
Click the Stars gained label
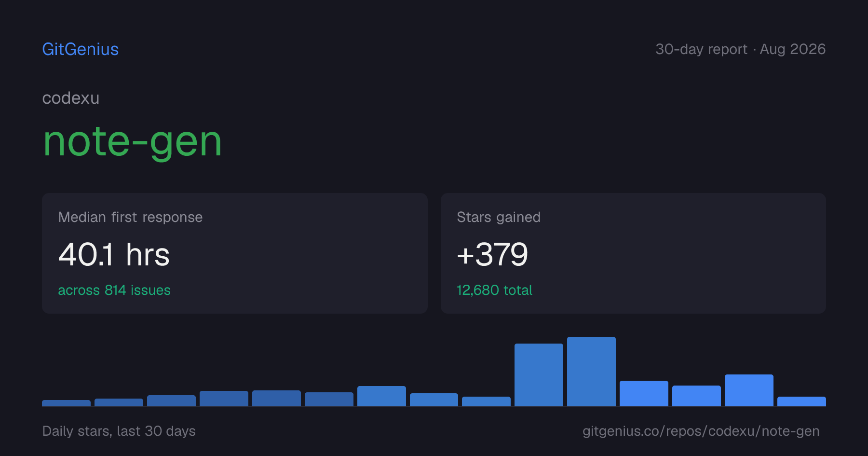499,217
